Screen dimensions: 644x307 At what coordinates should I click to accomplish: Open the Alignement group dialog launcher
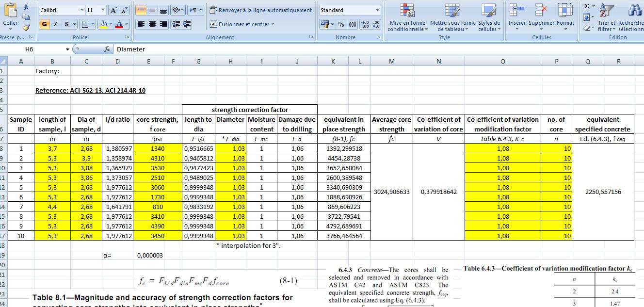point(311,37)
